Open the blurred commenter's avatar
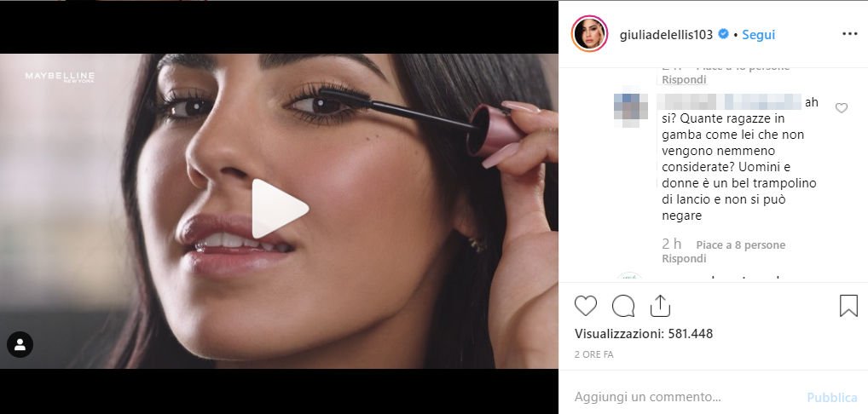The width and height of the screenshot is (868, 414). click(630, 110)
